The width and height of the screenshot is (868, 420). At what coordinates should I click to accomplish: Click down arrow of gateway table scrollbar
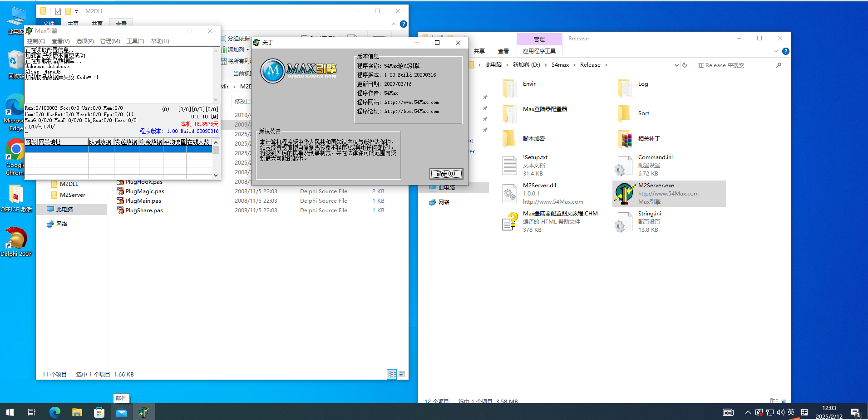coord(216,176)
